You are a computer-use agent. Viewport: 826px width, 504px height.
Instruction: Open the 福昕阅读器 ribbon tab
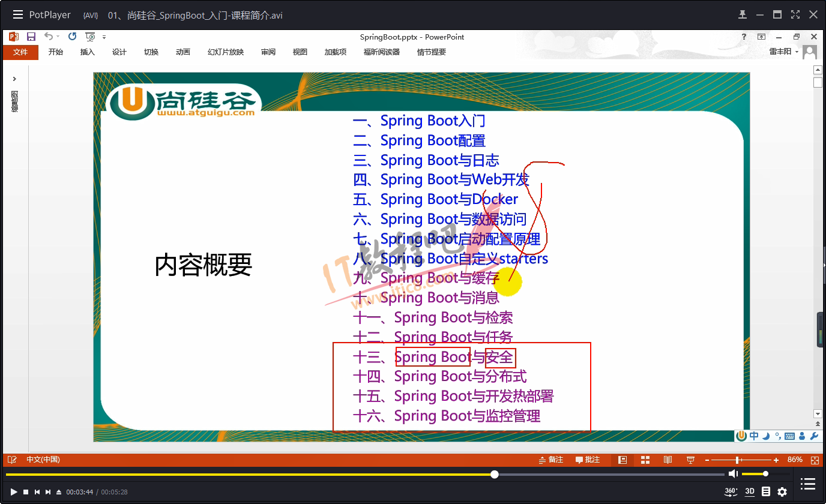(x=382, y=52)
